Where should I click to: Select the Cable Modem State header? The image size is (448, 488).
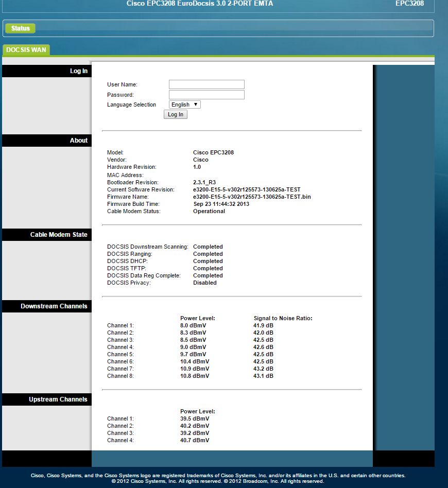point(47,235)
